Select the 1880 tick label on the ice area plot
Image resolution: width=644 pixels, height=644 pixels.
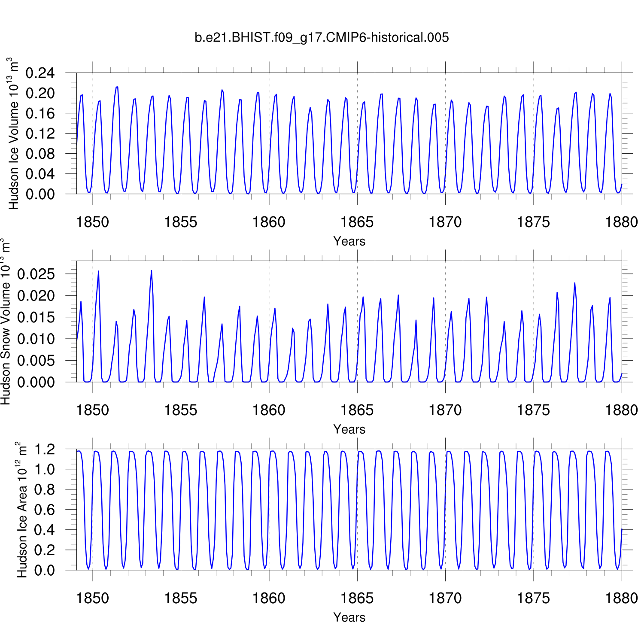tap(621, 598)
